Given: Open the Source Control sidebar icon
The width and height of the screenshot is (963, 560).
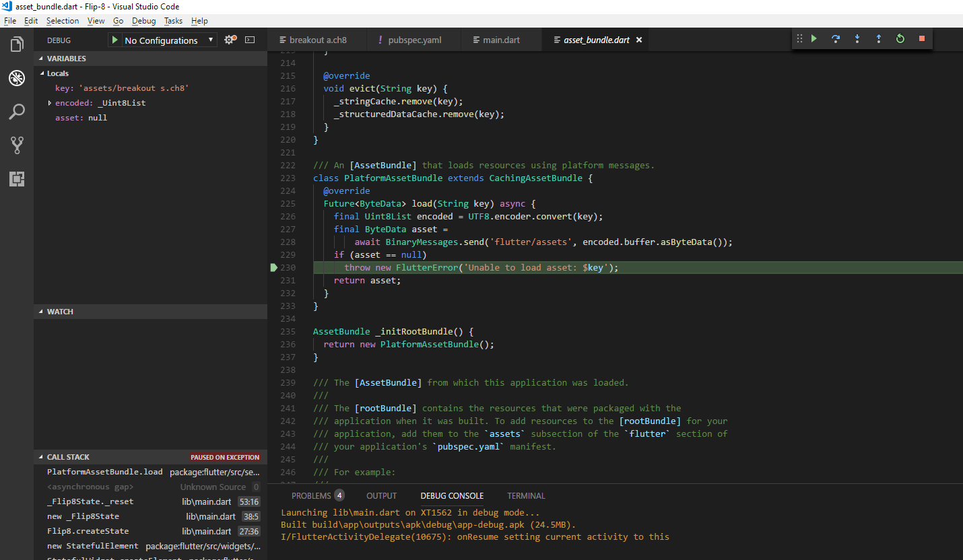Looking at the screenshot, I should pos(16,145).
